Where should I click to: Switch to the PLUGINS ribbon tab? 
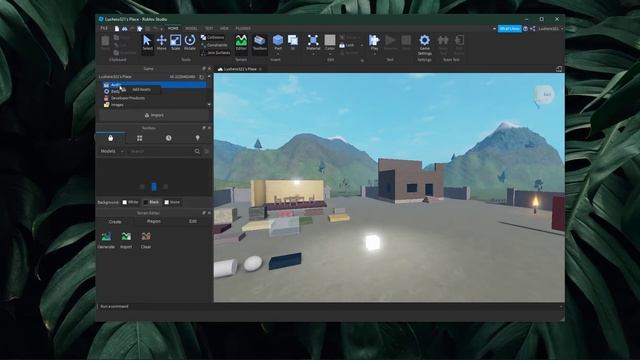pos(243,29)
